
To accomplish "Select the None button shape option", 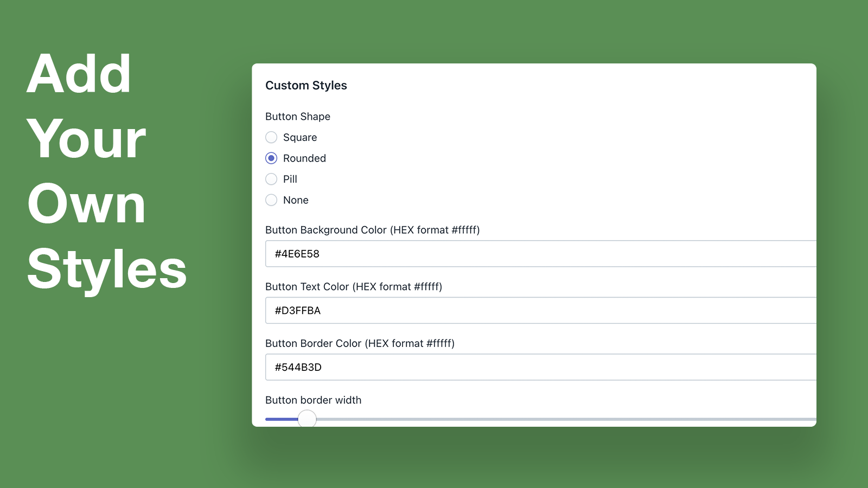I will [271, 200].
